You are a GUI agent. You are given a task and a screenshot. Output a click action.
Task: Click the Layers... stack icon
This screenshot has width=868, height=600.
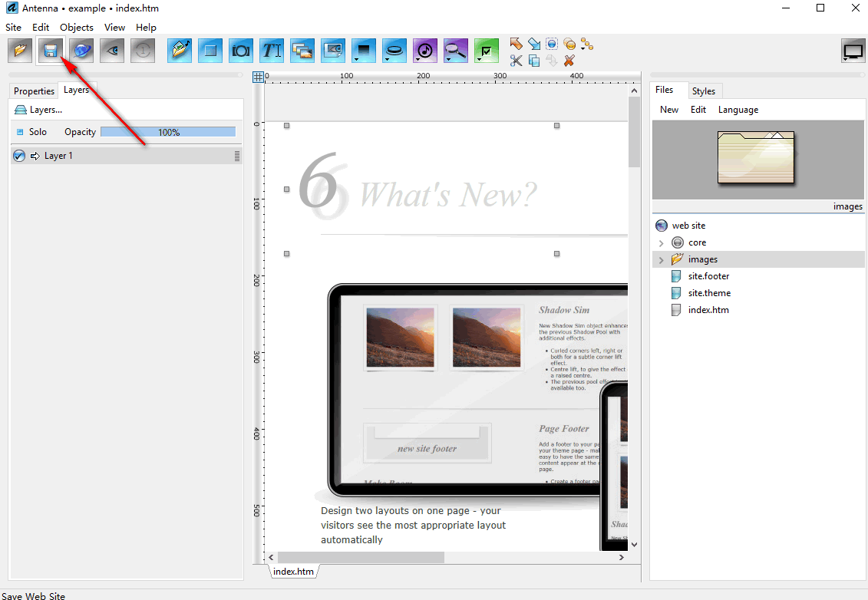click(21, 110)
